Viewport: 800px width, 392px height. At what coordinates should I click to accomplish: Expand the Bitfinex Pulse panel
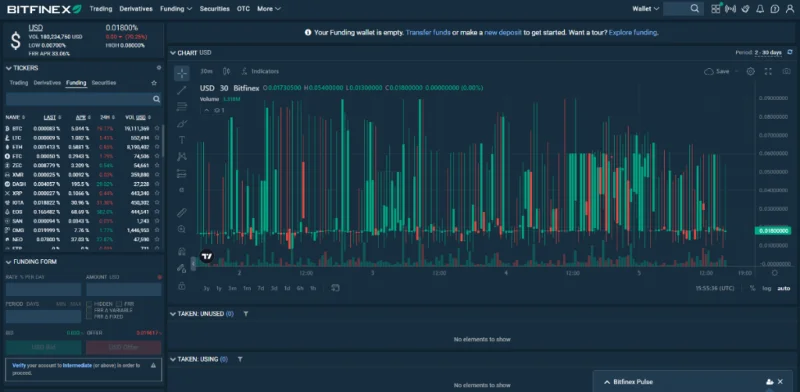[607, 382]
